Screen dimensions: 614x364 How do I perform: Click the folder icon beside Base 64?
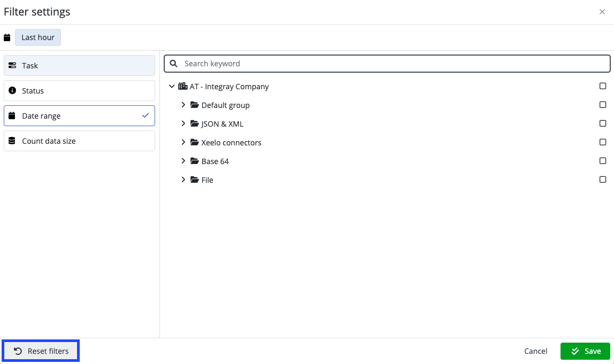[x=195, y=161]
